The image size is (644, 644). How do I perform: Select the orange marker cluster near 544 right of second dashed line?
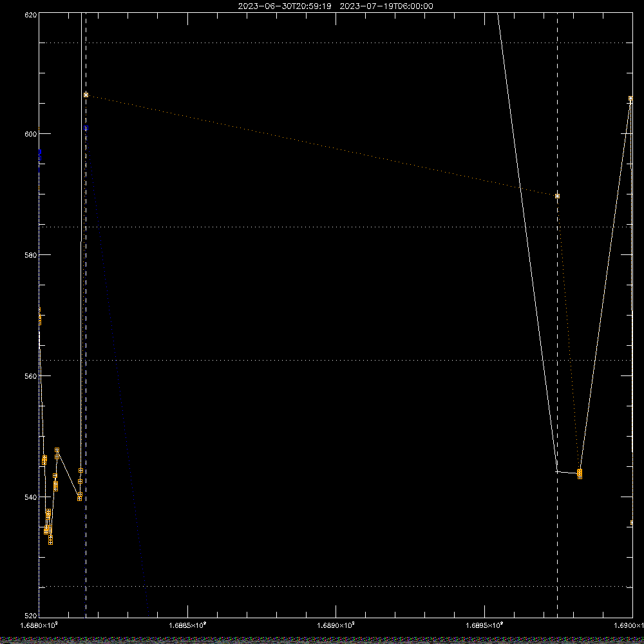580,474
